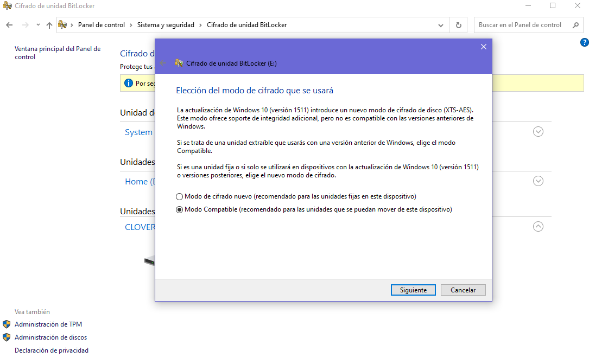Viewport: 589px width, 364px height.
Task: Click the BitLocker icon in the window title bar
Action: pyautogui.click(x=7, y=5)
